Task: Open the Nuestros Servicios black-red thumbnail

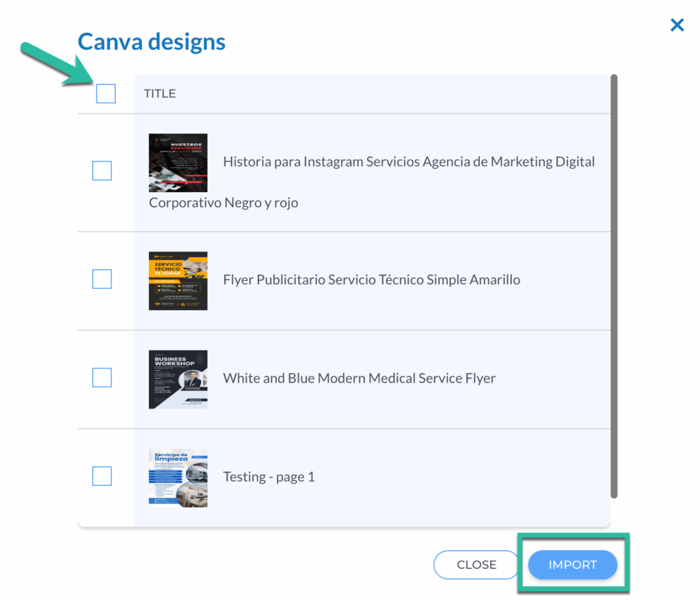Action: tap(178, 163)
